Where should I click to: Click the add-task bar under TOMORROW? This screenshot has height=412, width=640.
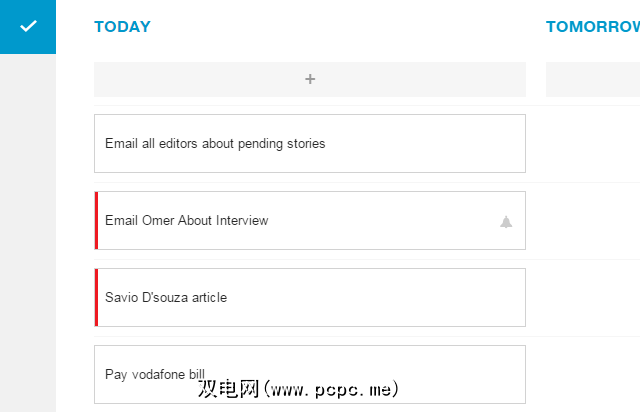click(x=592, y=79)
